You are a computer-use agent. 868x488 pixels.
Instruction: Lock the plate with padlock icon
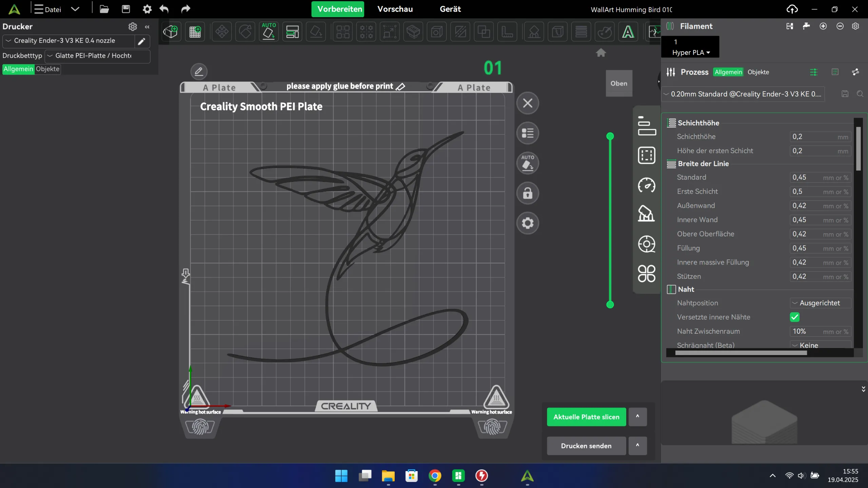(x=528, y=193)
